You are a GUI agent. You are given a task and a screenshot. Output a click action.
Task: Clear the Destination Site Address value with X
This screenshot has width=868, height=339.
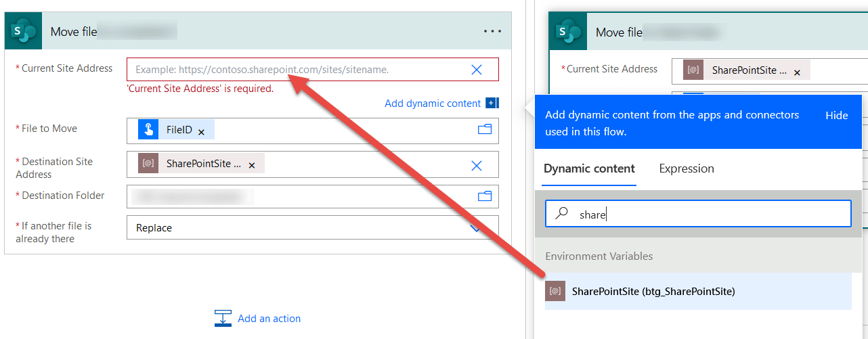(x=477, y=166)
